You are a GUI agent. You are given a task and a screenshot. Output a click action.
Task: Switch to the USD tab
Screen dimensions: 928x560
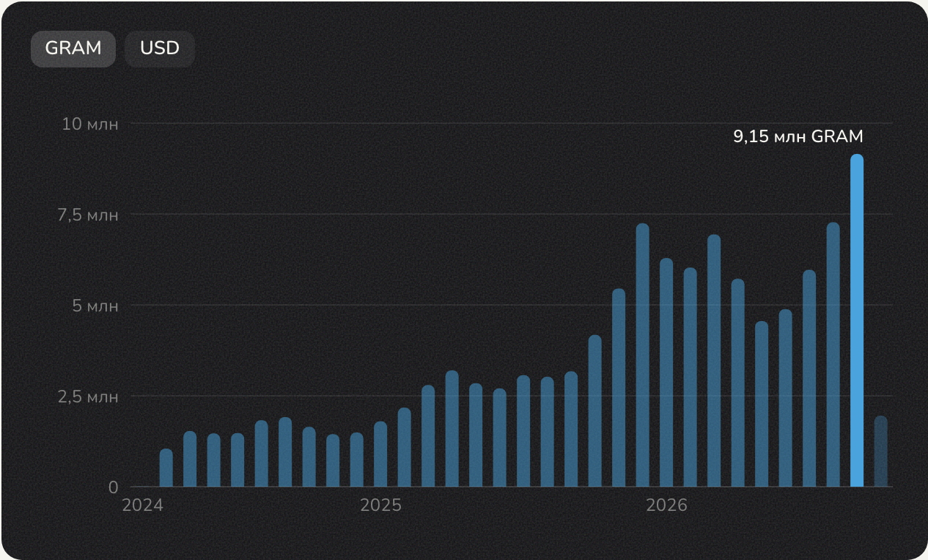pyautogui.click(x=160, y=49)
